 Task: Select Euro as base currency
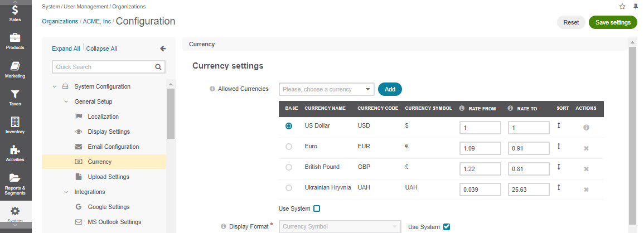289,147
